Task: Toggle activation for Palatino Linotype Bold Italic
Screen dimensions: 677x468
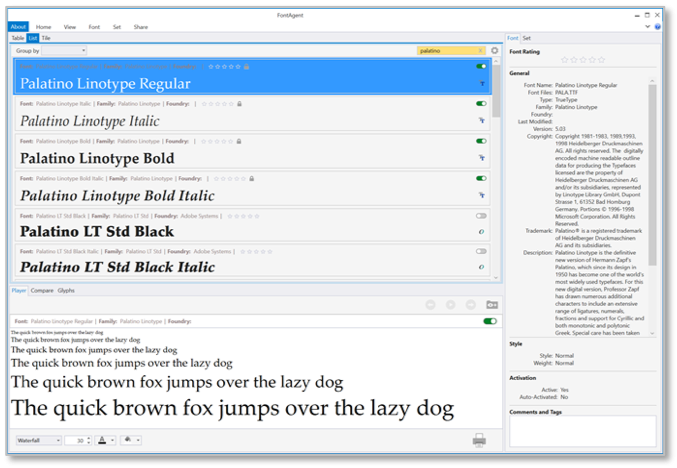Action: click(481, 178)
